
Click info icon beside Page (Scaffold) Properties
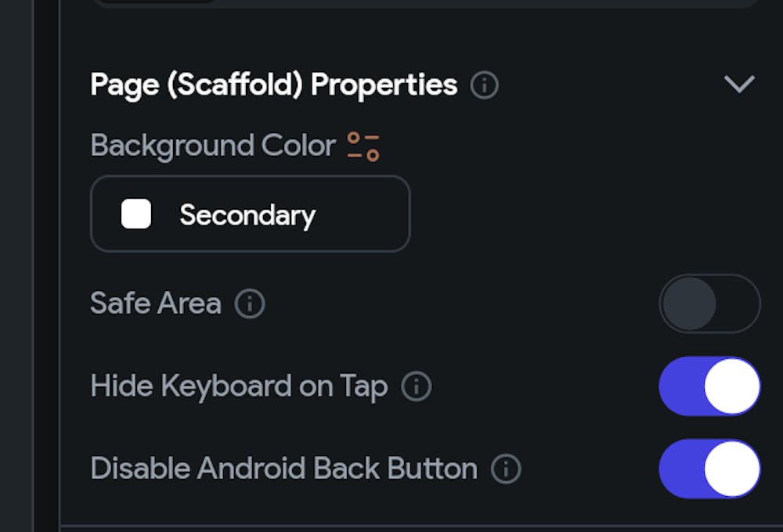click(484, 84)
